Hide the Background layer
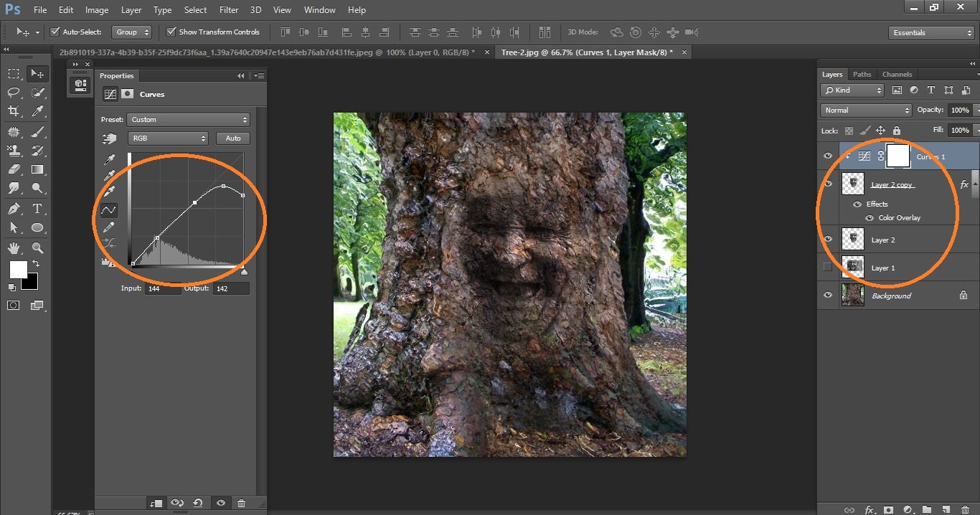 tap(827, 295)
